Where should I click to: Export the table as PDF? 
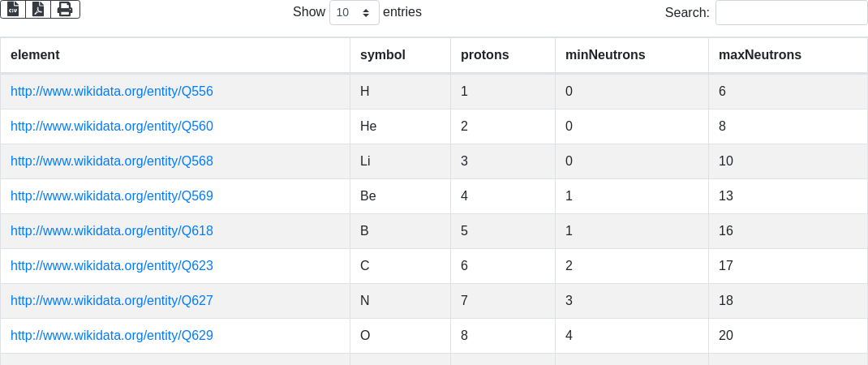(x=38, y=9)
